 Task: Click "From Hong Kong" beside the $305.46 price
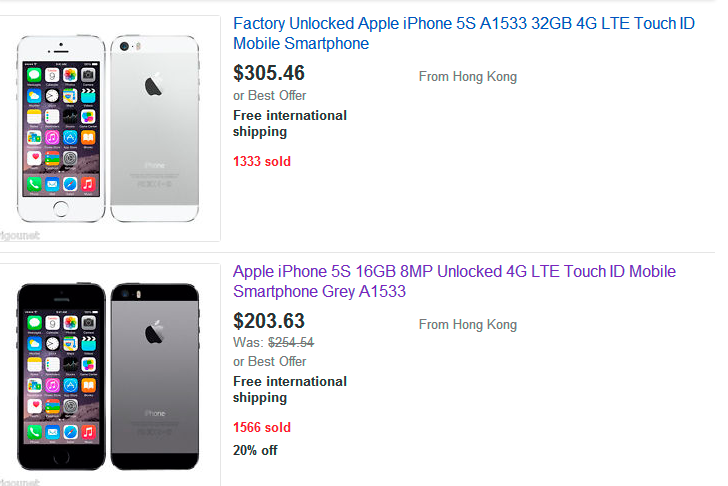[467, 77]
